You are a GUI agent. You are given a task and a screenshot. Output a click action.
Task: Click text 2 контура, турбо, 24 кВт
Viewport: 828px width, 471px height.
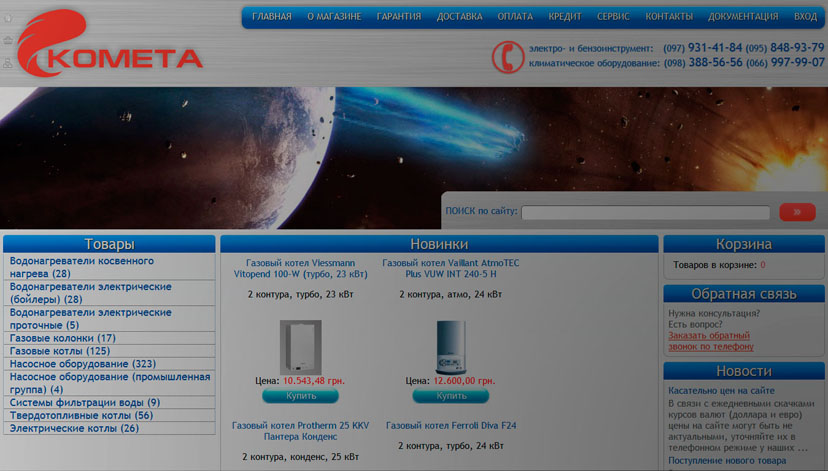coord(450,446)
